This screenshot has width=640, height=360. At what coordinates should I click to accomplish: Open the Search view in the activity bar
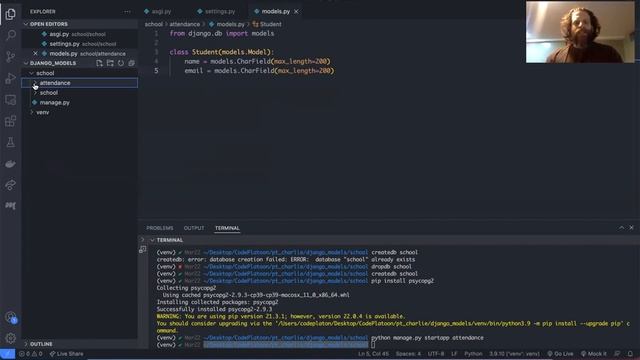(11, 35)
